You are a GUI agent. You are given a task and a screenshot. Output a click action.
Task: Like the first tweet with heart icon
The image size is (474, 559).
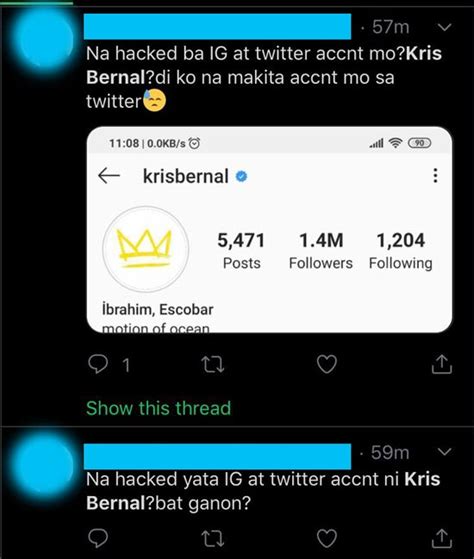click(327, 364)
